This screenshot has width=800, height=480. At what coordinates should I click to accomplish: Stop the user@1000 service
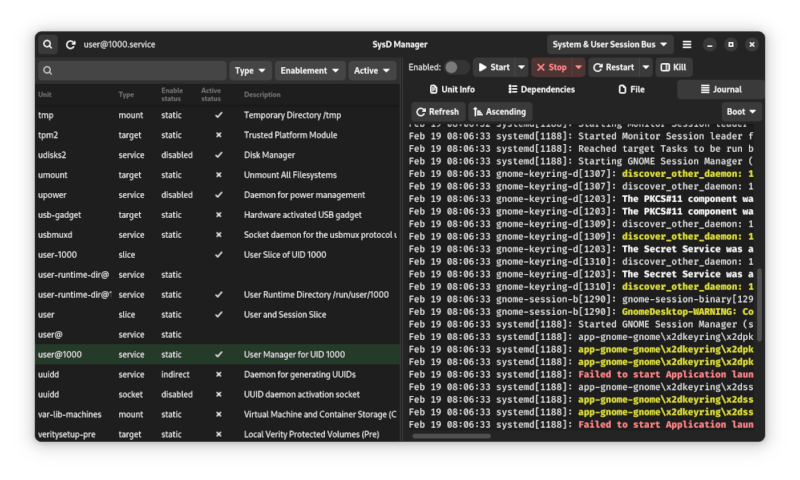coord(551,68)
